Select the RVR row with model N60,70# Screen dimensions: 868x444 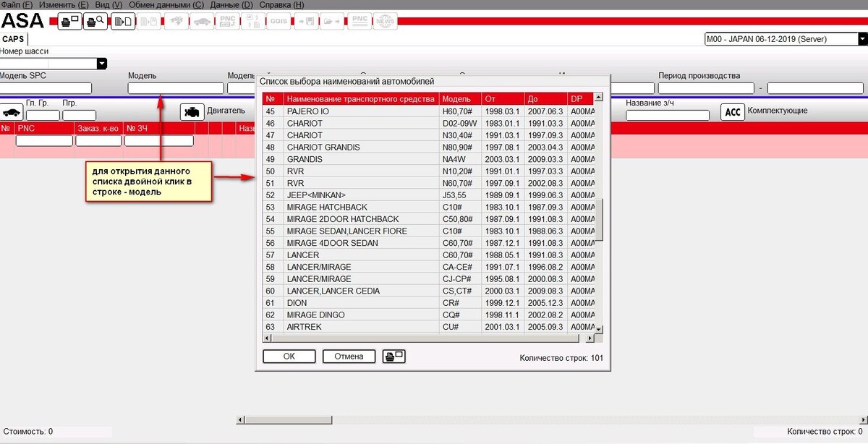pos(428,183)
